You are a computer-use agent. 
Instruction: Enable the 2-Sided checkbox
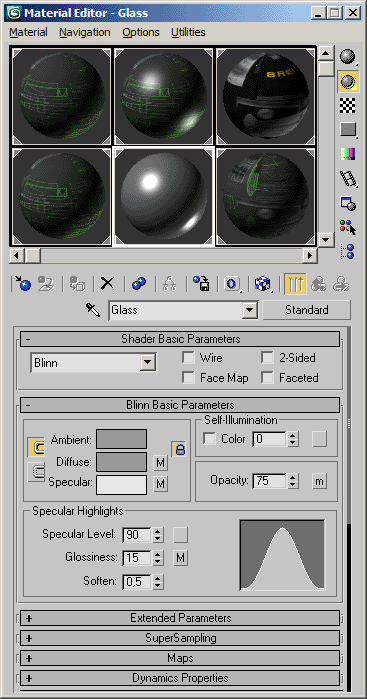click(268, 358)
